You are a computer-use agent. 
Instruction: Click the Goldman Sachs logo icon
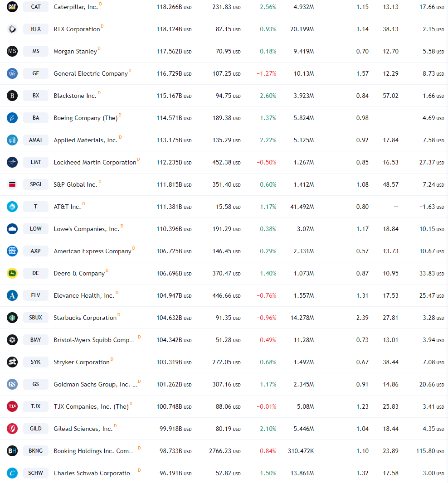pos(12,384)
